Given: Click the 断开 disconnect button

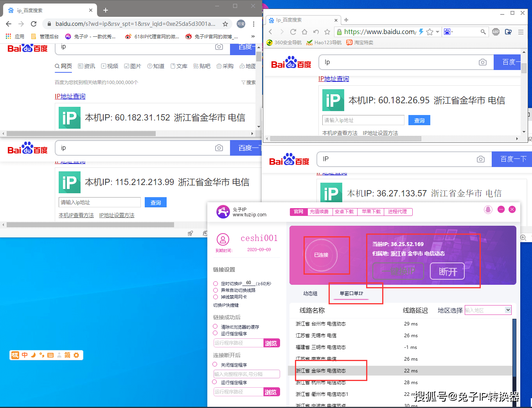Looking at the screenshot, I should coord(447,271).
